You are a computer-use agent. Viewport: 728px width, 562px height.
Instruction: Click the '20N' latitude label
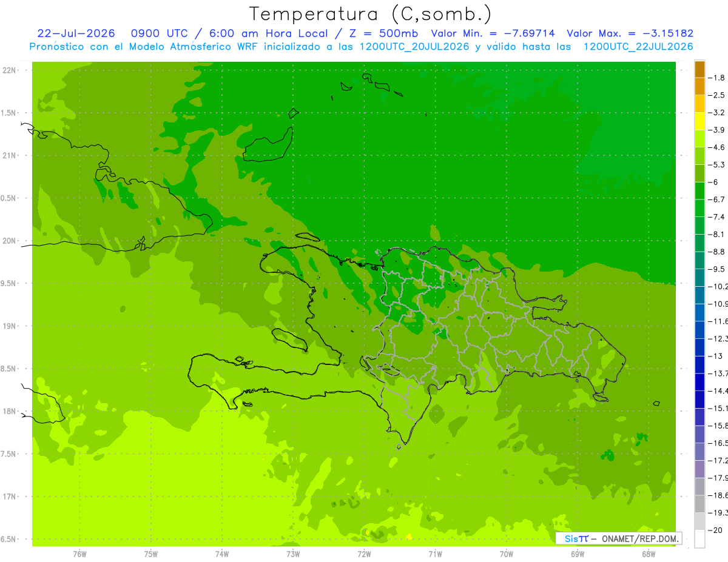[10, 241]
